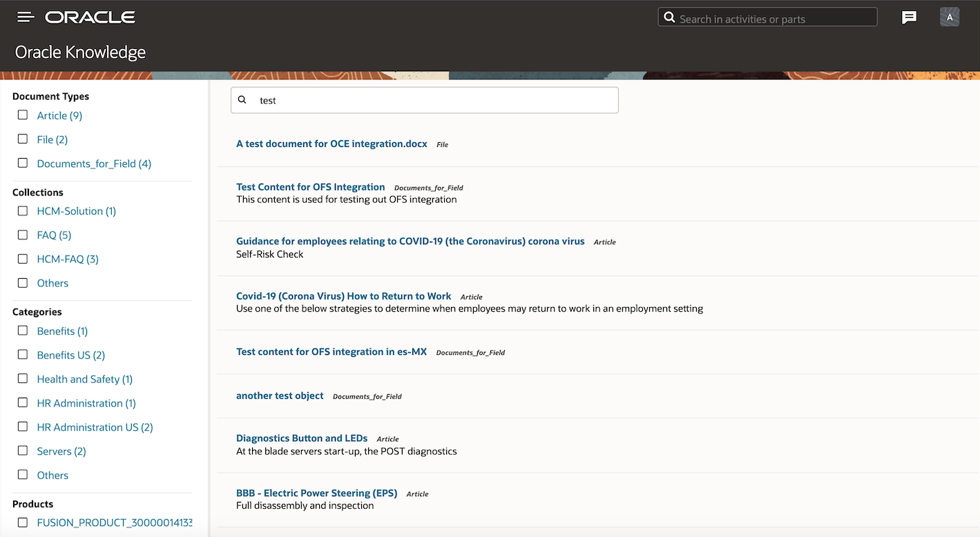Click the 'Use one of the below strategies' description
Screen dimensions: 980x537
470,309
